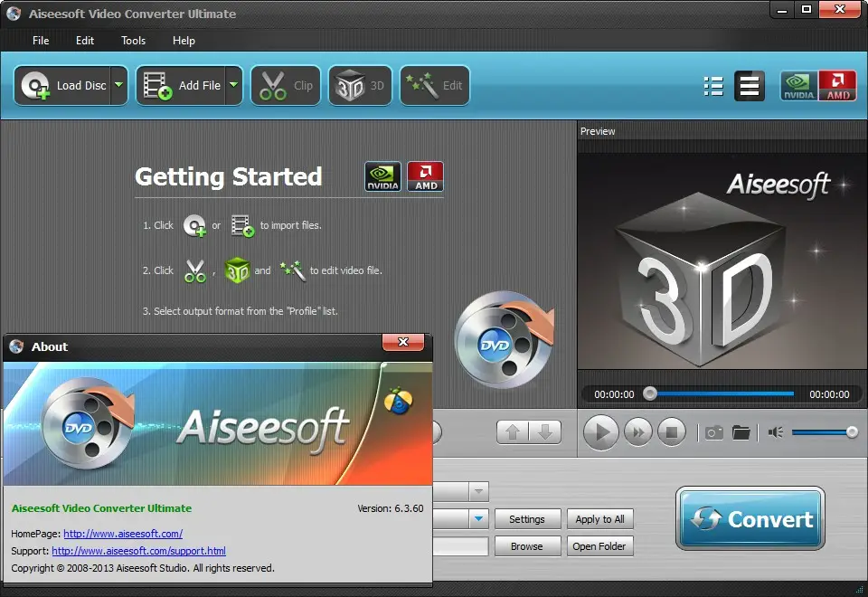The height and width of the screenshot is (597, 868).
Task: Click the fast forward button
Action: click(637, 432)
